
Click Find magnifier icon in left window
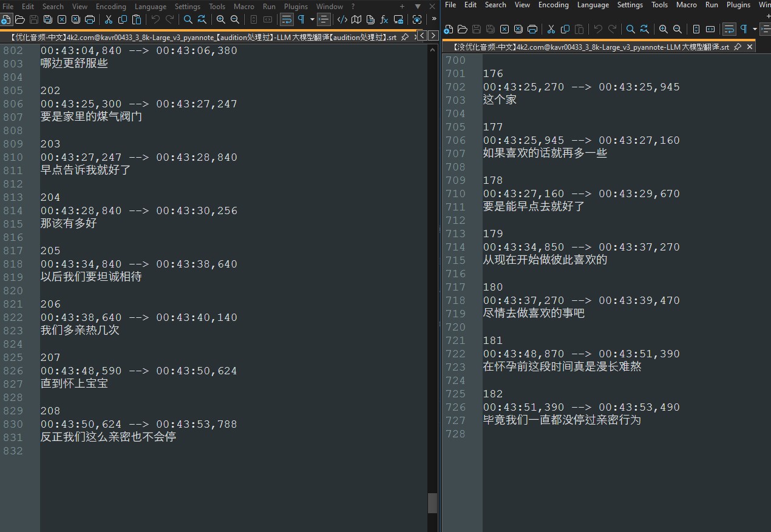[188, 19]
